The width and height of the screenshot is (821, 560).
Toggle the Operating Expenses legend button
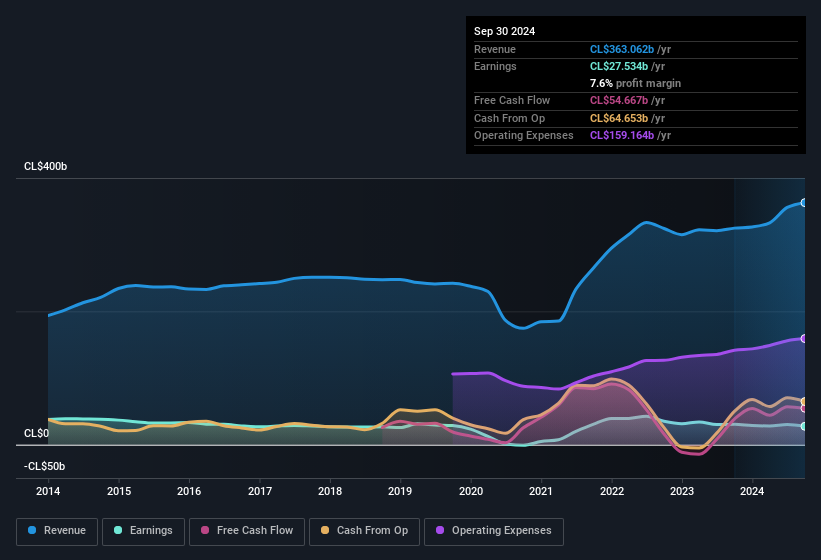(494, 531)
